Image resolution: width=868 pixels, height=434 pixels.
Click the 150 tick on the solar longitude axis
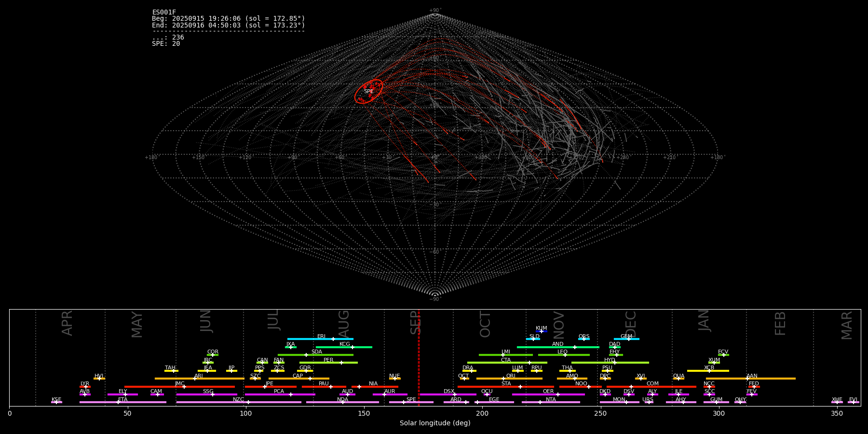(364, 413)
